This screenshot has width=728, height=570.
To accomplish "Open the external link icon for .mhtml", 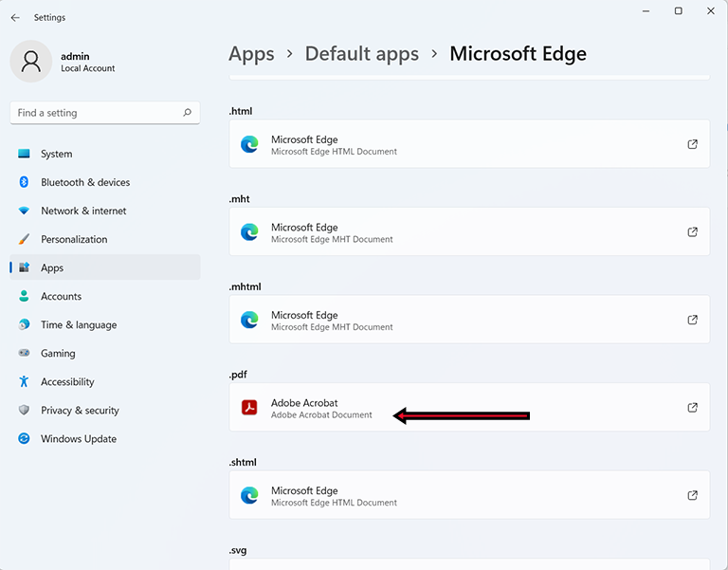I will 692,320.
